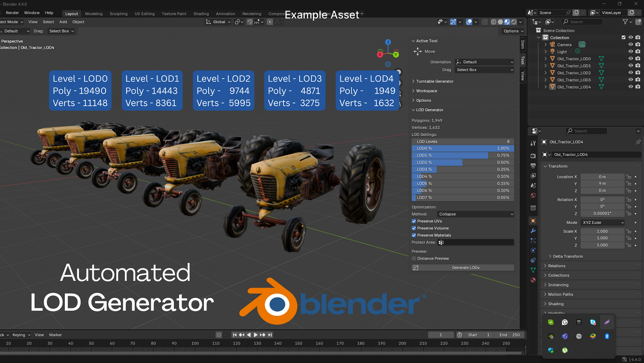The image size is (644, 363).
Task: Switch to the Sculpting workspace tab
Action: [x=118, y=14]
